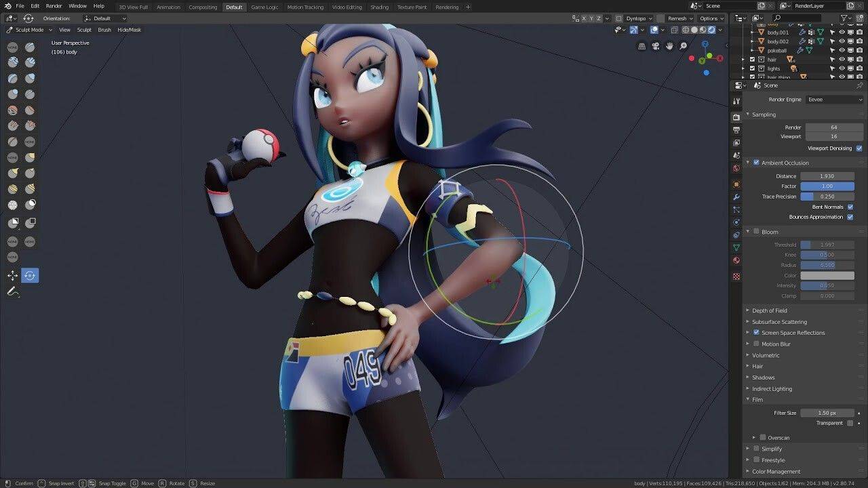Select the Annotate pencil tool
This screenshot has height=488, width=868.
coord(12,291)
